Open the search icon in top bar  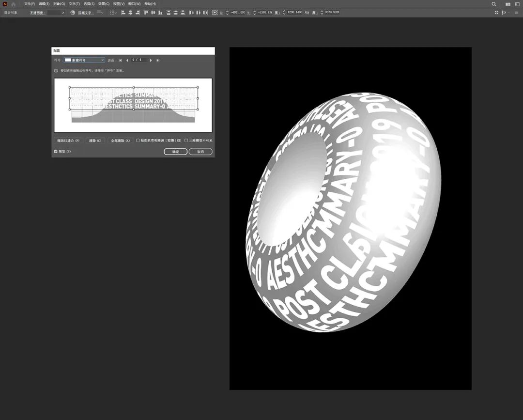click(494, 4)
